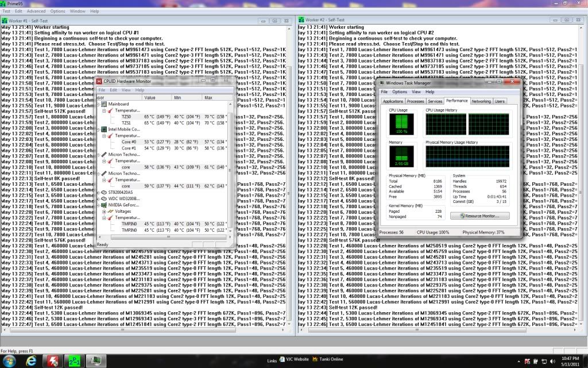Image resolution: width=588 pixels, height=368 pixels.
Task: Launch Internet Explorer from the taskbar
Action: (31, 361)
